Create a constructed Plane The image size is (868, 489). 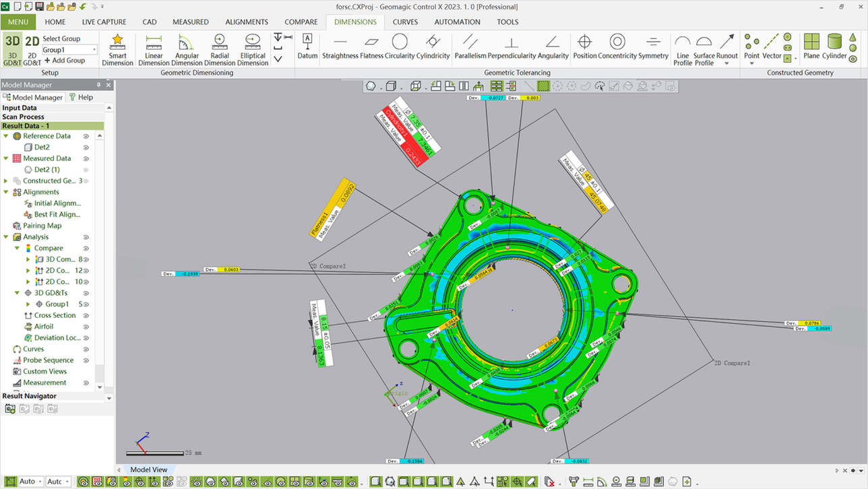pos(811,46)
